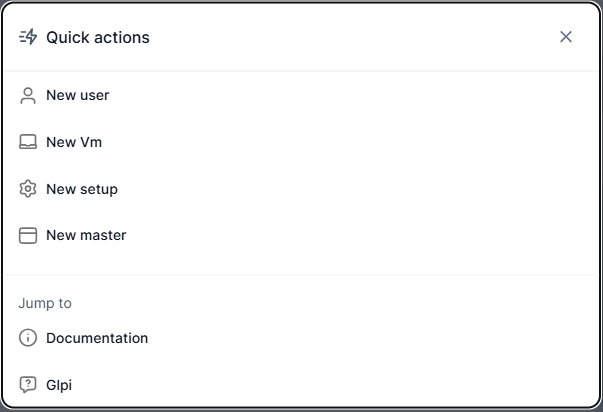
Task: Pick the New setup option
Action: (301, 189)
